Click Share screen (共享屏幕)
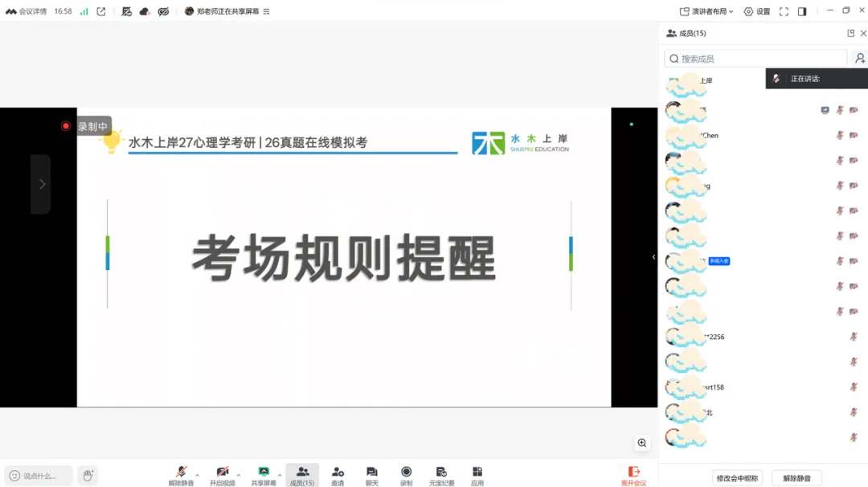This screenshot has width=868, height=487. click(x=264, y=476)
